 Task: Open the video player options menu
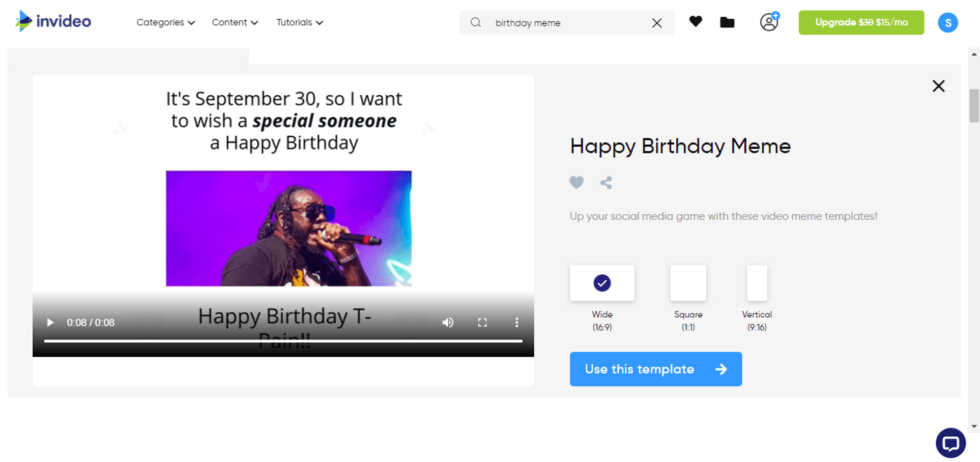click(517, 322)
